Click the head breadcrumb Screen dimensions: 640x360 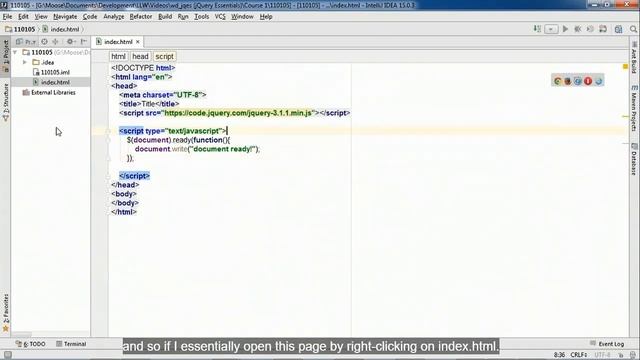(140, 56)
